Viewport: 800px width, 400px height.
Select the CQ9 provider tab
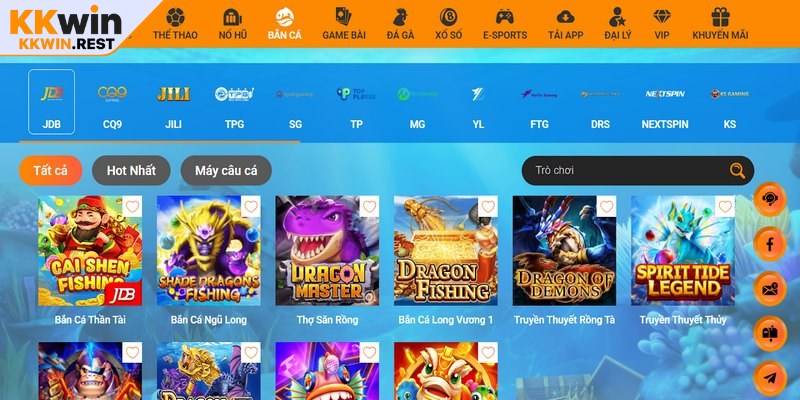coord(112,103)
